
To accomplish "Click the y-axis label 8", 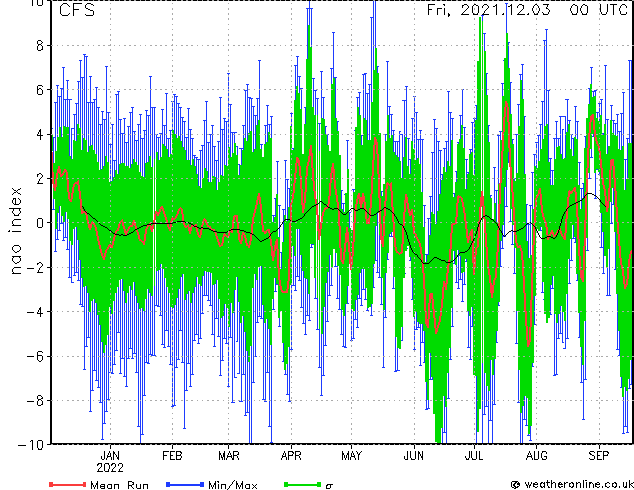I will tap(40, 46).
